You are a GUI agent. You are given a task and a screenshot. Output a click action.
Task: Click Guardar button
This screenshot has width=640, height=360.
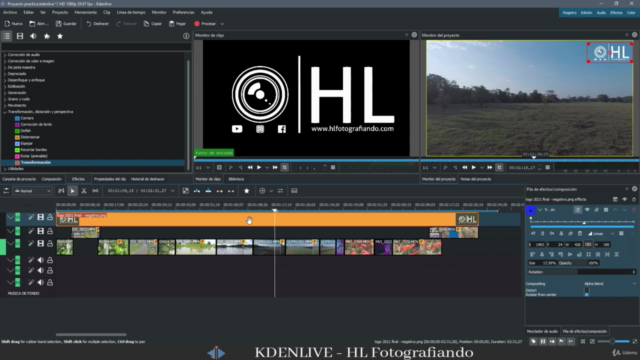coord(66,24)
